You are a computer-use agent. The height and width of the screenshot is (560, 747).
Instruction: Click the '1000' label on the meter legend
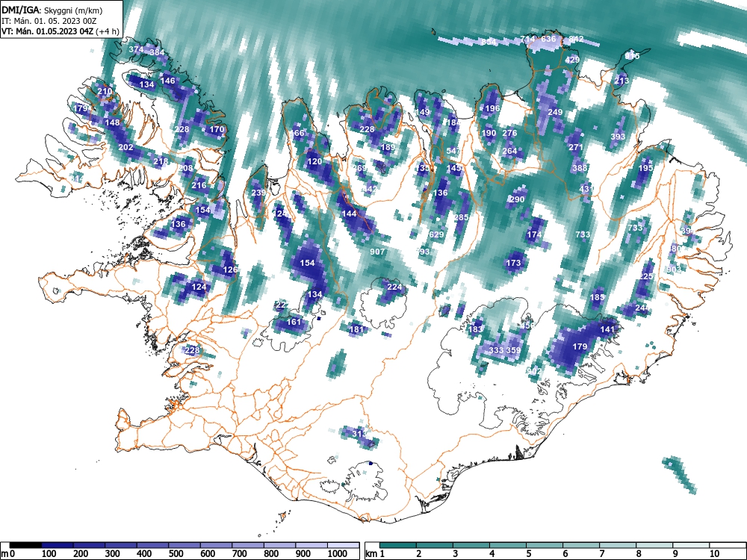point(338,553)
